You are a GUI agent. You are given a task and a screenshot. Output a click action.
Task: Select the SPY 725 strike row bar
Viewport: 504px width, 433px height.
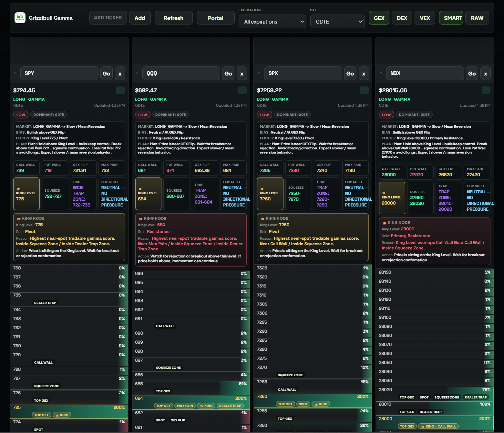coord(69,412)
